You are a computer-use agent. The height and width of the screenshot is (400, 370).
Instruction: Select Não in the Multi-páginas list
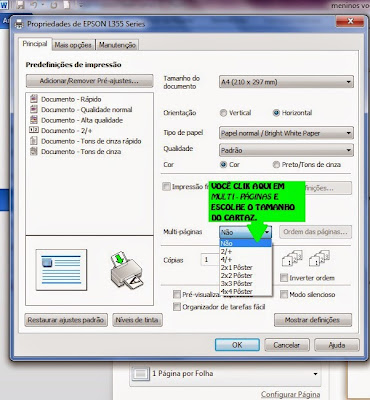(x=246, y=243)
